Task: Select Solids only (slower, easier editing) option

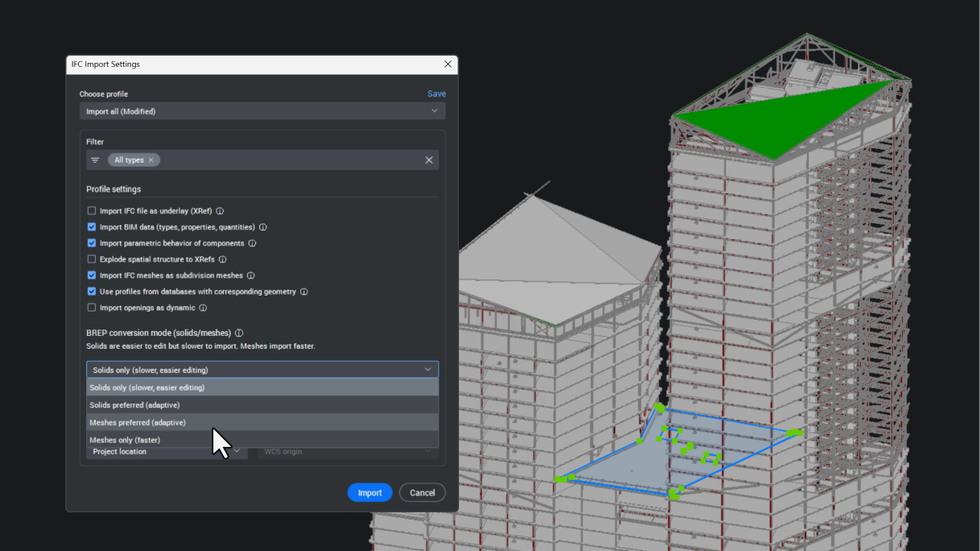Action: [x=263, y=387]
